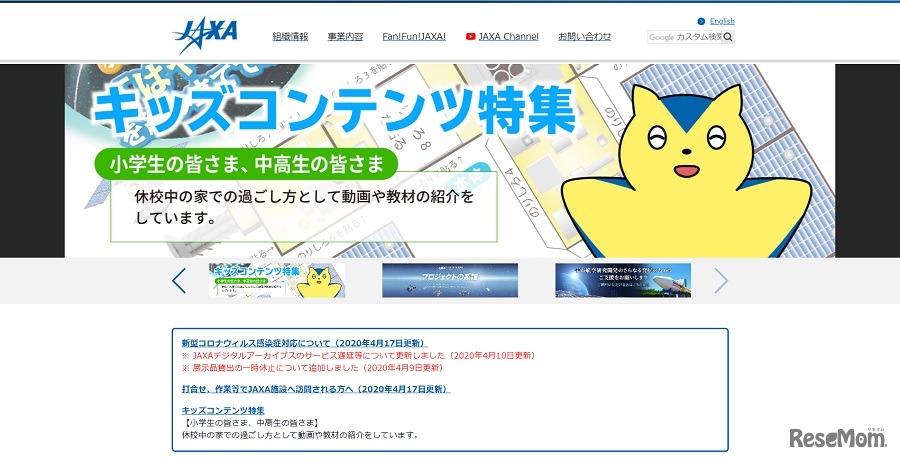Show previous carousel slide with left chevron
Screen dimensions: 900x461
179,281
